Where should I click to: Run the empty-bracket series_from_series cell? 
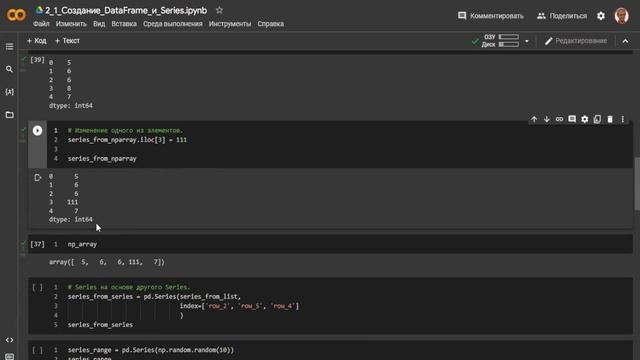[37, 287]
